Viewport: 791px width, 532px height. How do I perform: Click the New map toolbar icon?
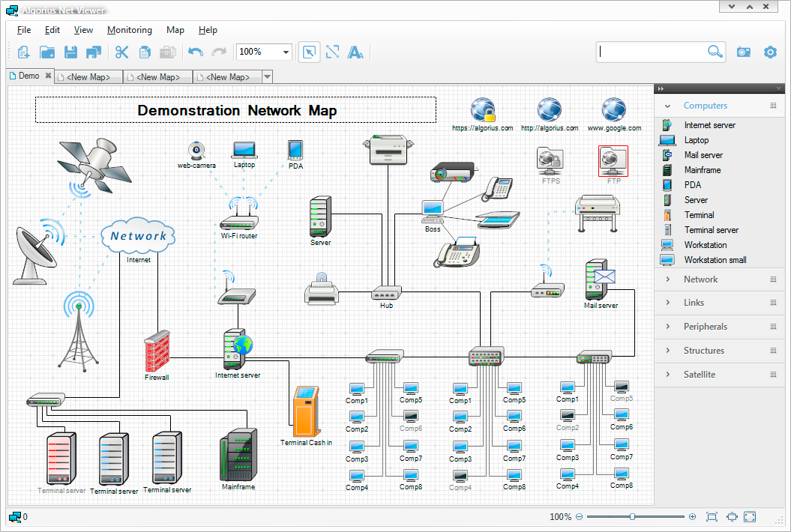click(x=23, y=52)
